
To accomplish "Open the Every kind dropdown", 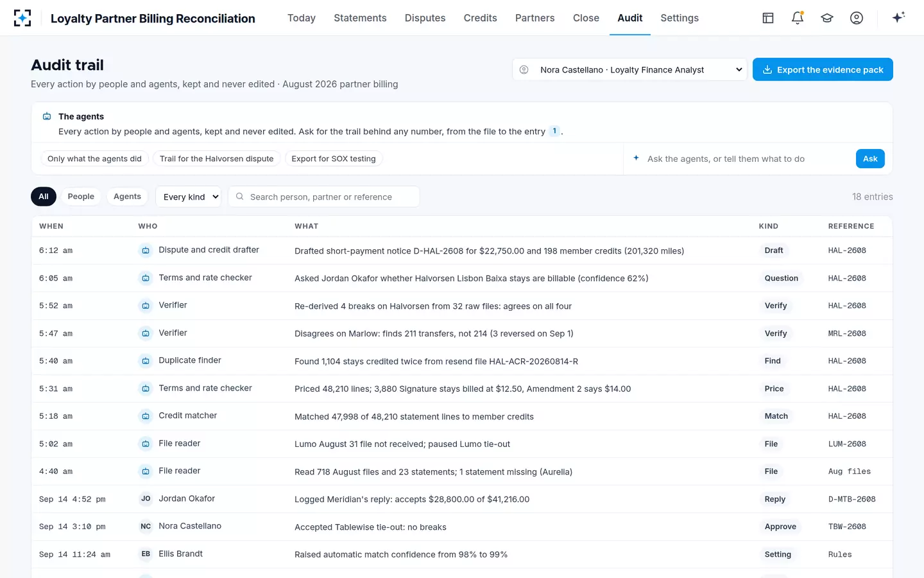I will point(189,197).
